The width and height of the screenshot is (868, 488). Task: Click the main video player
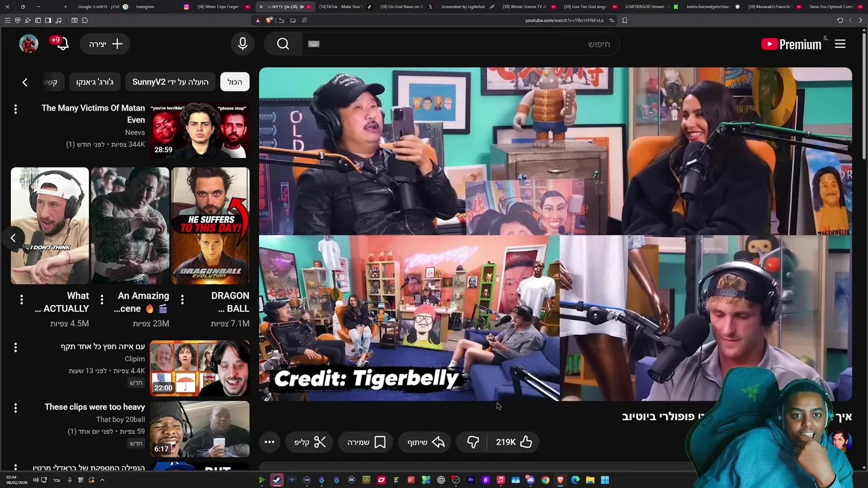[x=555, y=234]
